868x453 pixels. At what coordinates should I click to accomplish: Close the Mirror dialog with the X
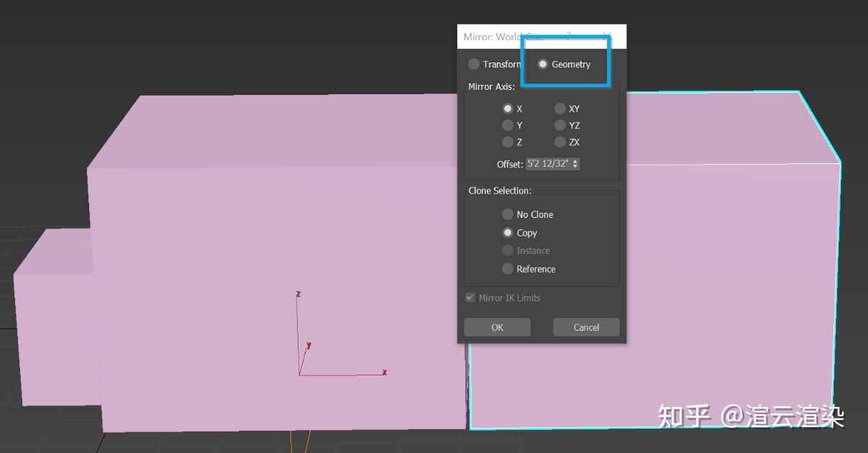point(607,35)
